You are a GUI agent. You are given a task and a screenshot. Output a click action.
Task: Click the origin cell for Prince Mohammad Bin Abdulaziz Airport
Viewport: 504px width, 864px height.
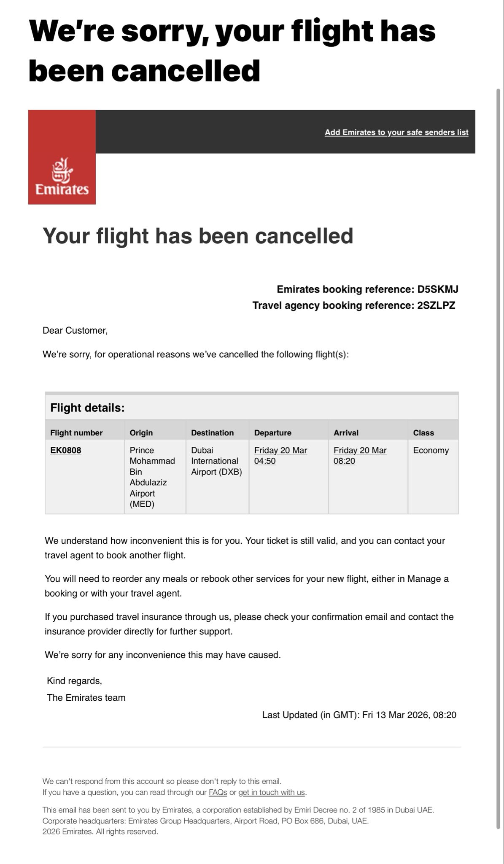tap(152, 477)
